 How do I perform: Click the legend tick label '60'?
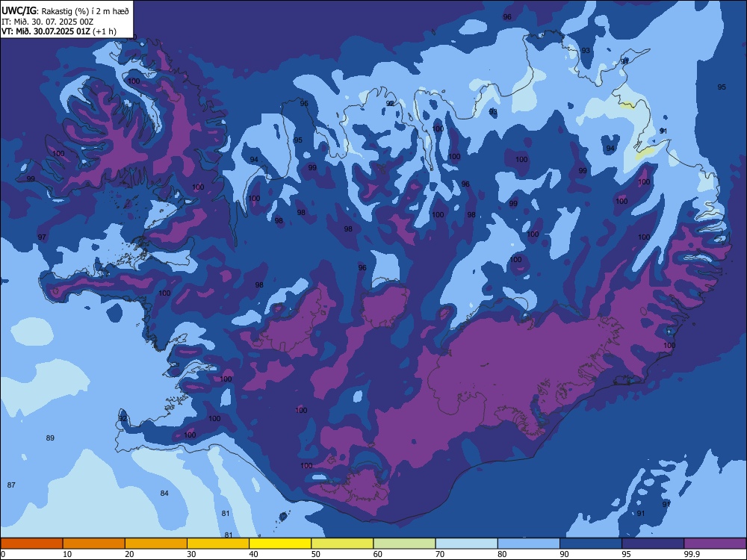[378, 554]
